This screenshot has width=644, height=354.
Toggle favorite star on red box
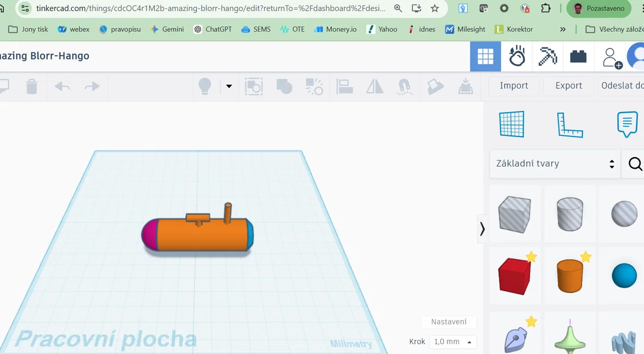pos(531,257)
